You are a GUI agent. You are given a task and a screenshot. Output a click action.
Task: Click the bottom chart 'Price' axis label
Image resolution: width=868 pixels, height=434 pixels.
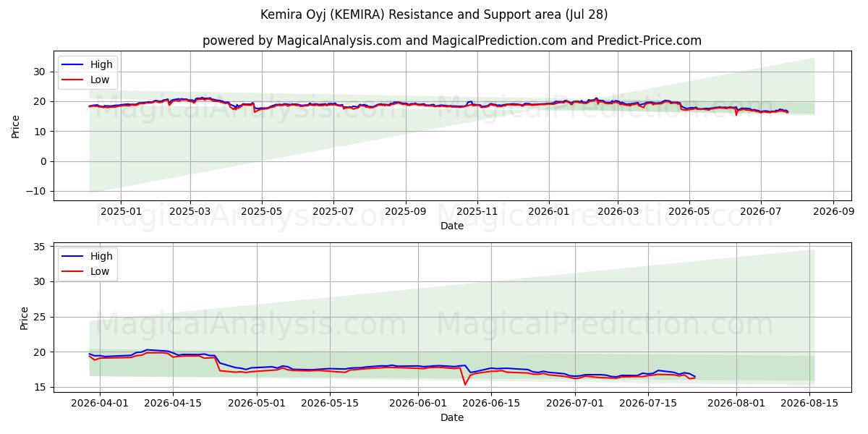pos(25,318)
